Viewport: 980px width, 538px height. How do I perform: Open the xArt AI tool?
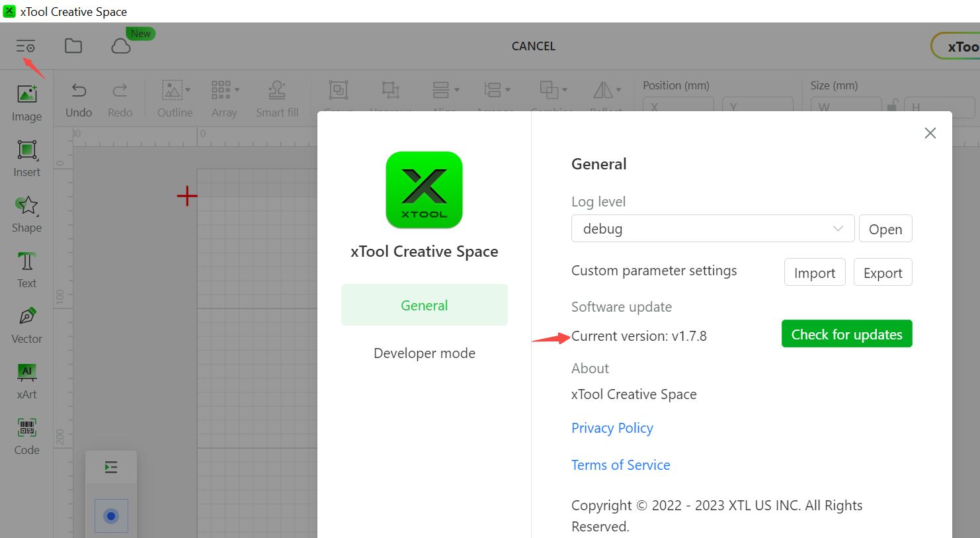point(27,382)
